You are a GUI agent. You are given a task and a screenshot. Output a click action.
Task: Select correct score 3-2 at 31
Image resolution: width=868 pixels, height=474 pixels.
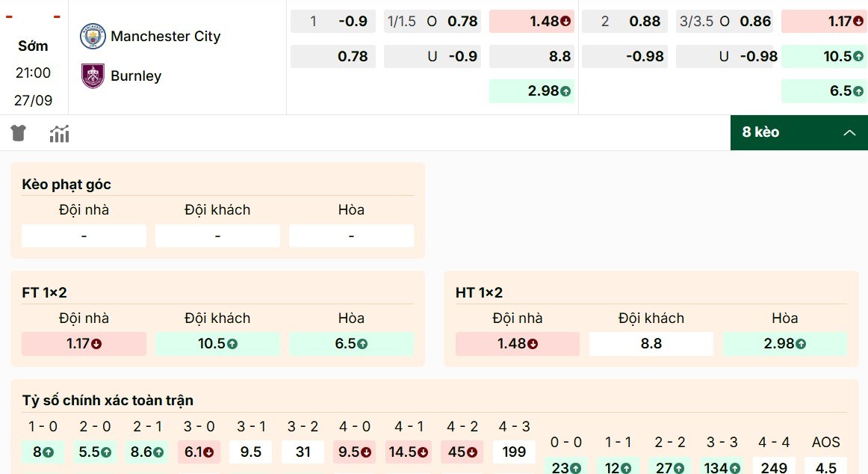303,452
